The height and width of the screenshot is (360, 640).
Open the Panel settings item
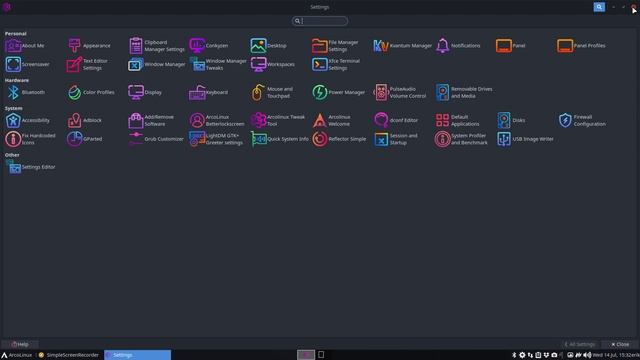[511, 46]
